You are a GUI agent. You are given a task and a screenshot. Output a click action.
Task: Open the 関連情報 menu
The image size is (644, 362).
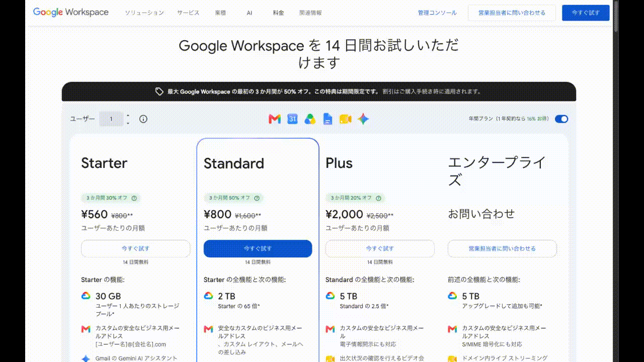[310, 13]
